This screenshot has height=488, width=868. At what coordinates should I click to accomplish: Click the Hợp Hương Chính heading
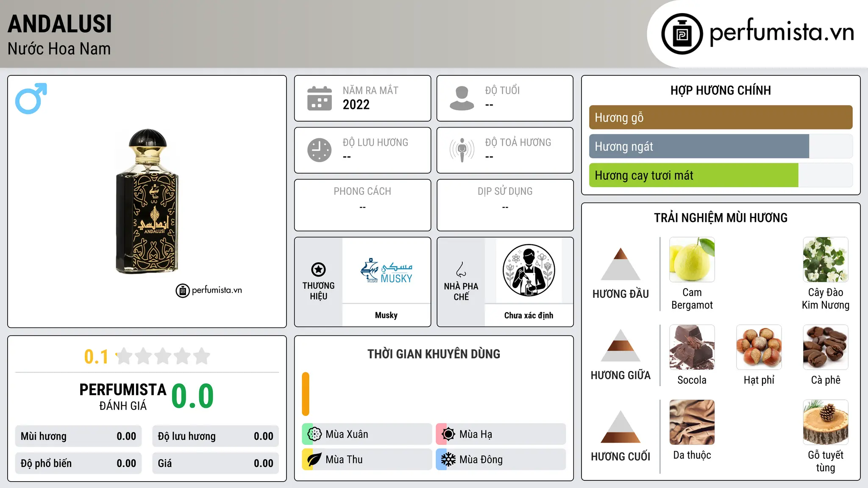point(721,90)
